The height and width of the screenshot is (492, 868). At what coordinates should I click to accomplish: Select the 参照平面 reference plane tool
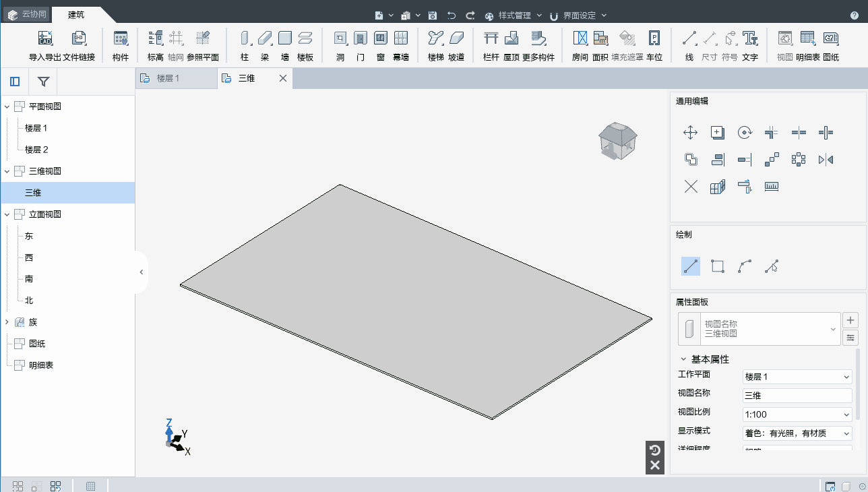click(x=203, y=45)
